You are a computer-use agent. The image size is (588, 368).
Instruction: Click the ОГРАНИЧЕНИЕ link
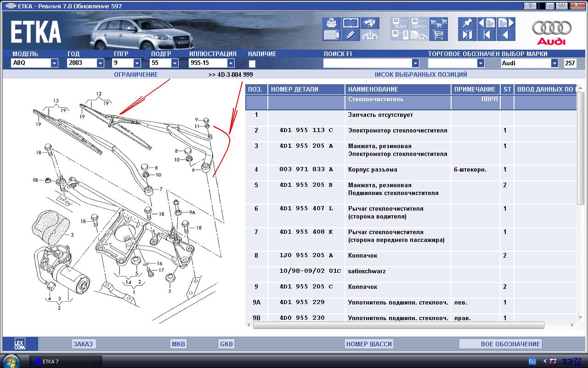click(136, 75)
